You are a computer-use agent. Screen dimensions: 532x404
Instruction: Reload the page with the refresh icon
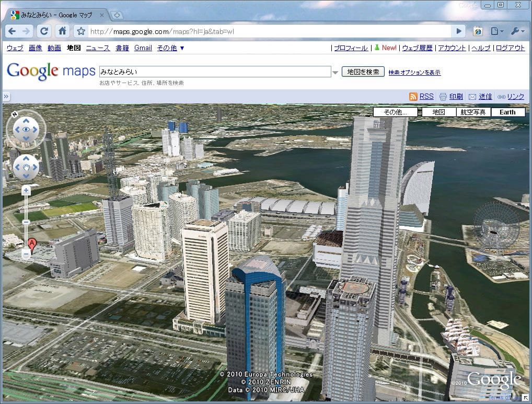click(x=44, y=31)
